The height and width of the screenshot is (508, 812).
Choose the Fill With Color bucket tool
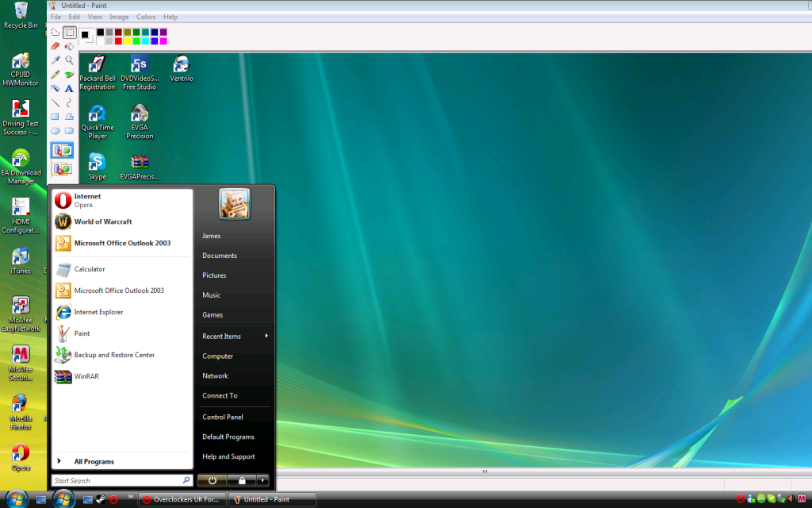click(x=70, y=46)
